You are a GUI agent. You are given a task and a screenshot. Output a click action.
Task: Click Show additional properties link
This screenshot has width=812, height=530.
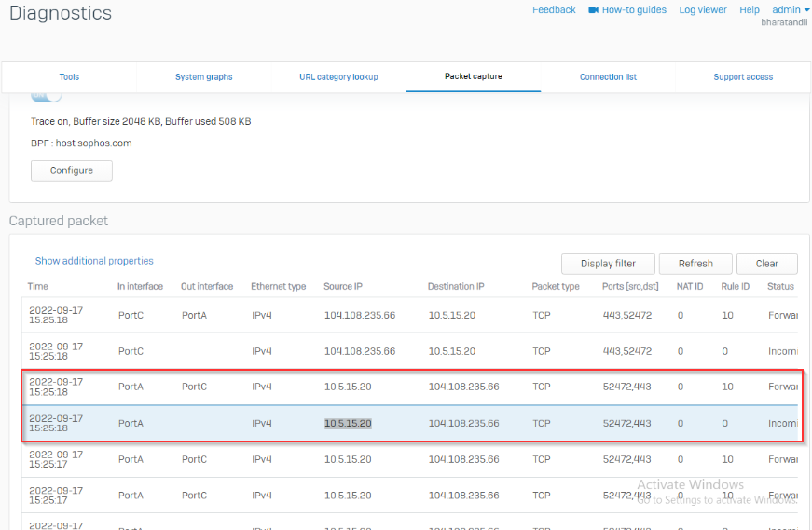[x=94, y=261]
